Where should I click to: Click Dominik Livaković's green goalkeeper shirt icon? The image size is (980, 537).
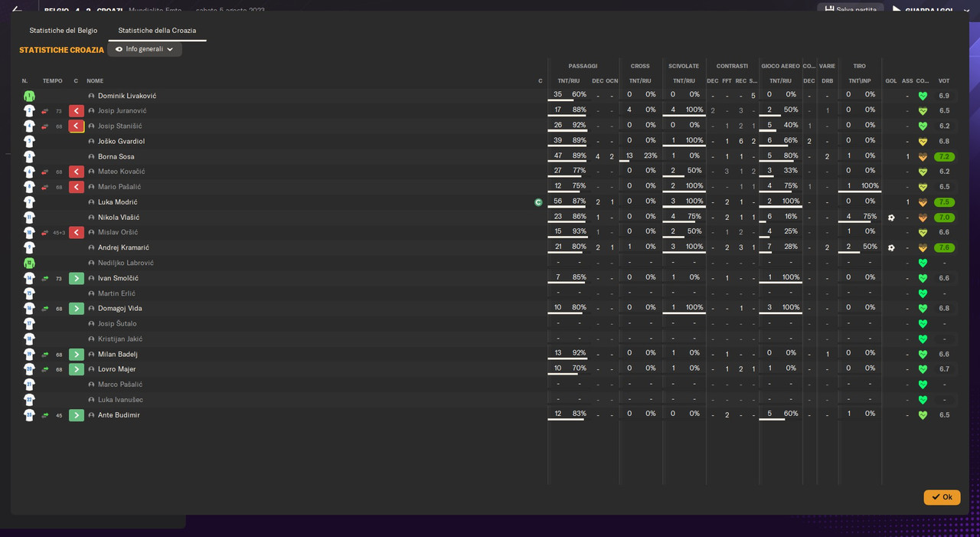[x=29, y=96]
